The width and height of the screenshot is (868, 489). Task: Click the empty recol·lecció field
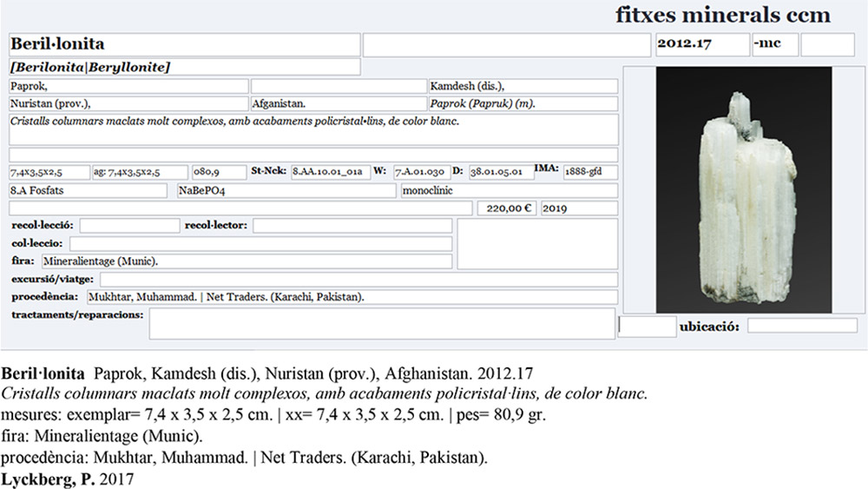pyautogui.click(x=129, y=226)
